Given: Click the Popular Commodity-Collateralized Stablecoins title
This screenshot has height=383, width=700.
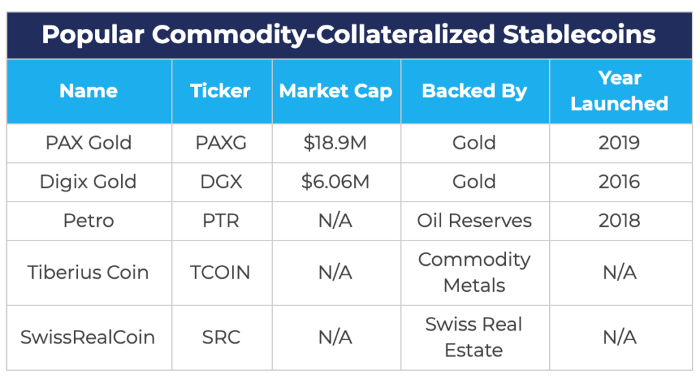Looking at the screenshot, I should point(349,35).
